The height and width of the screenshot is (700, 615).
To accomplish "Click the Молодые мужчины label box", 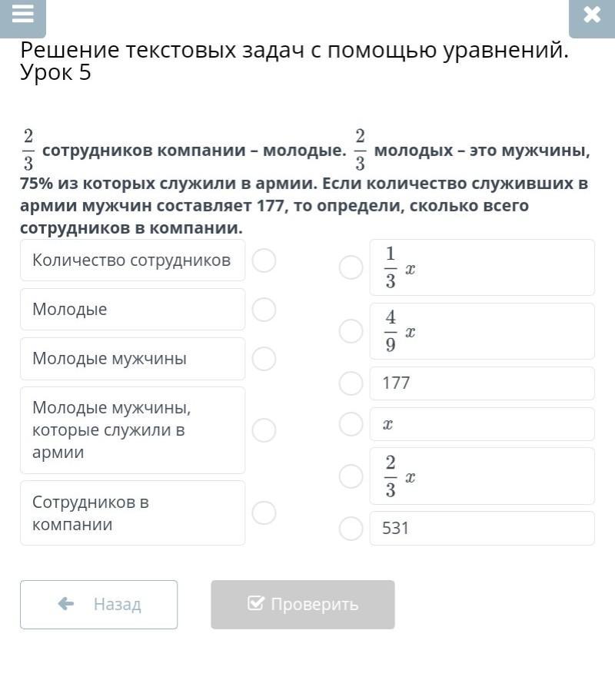I will coord(133,359).
